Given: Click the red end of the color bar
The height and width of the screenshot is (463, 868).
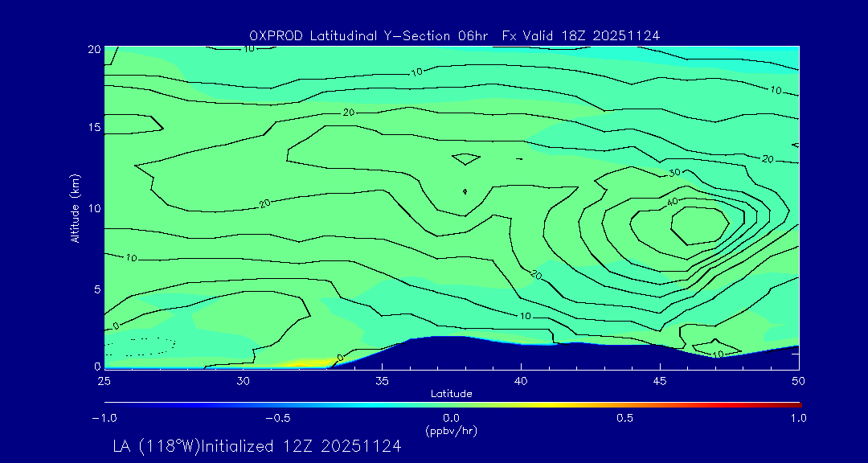Looking at the screenshot, I should click(x=792, y=404).
